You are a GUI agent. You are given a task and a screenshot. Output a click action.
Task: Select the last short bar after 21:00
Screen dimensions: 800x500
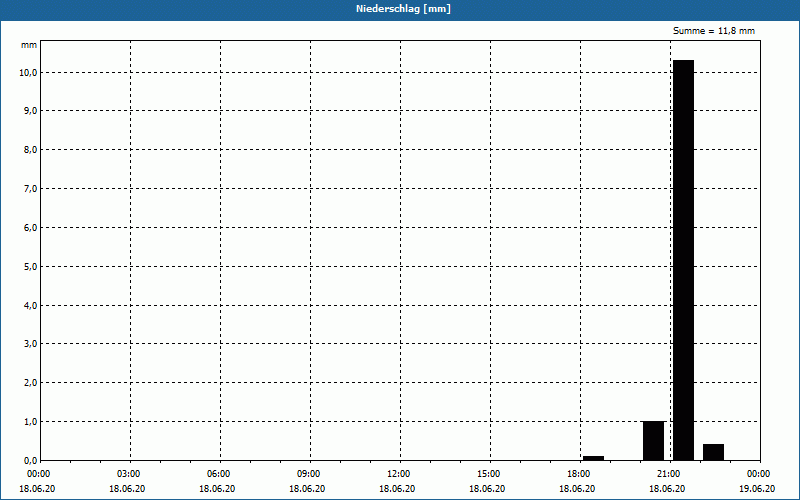pos(713,452)
